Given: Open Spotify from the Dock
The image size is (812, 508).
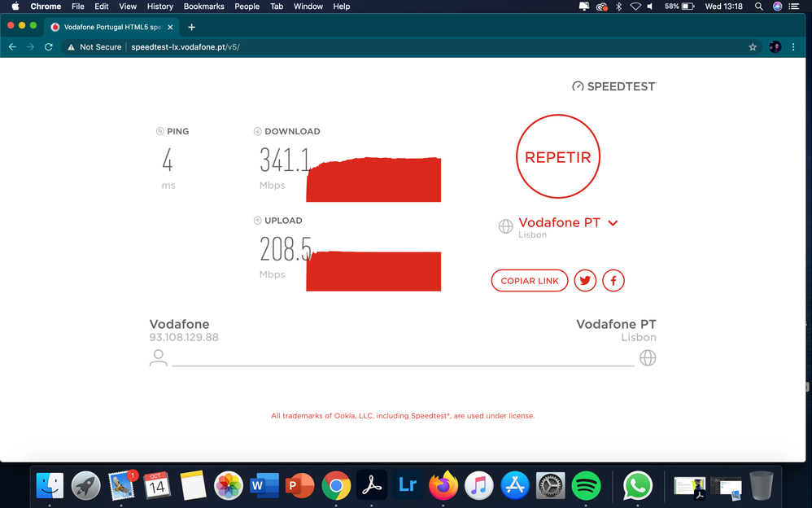Looking at the screenshot, I should [587, 486].
